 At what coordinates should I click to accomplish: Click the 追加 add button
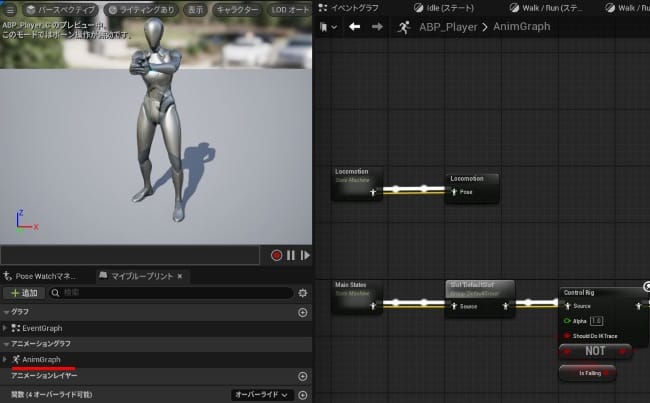click(x=24, y=293)
